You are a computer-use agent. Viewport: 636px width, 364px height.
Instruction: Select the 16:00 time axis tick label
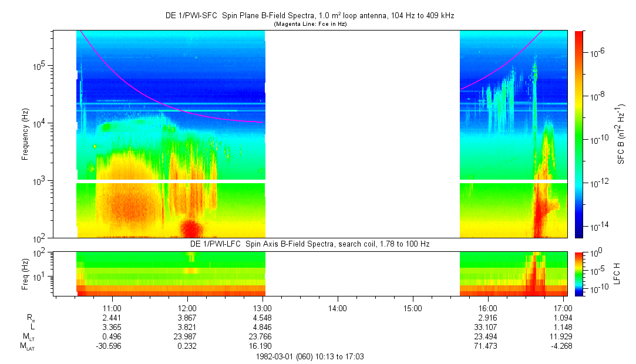click(488, 308)
